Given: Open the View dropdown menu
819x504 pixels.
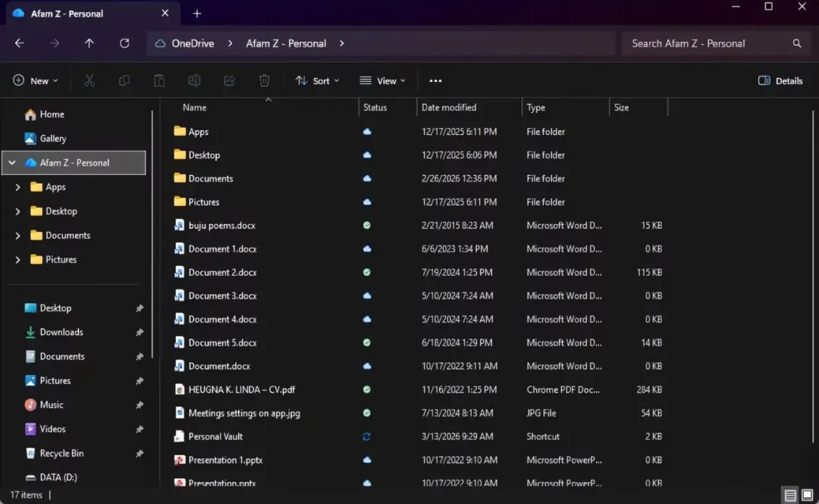Looking at the screenshot, I should click(382, 80).
